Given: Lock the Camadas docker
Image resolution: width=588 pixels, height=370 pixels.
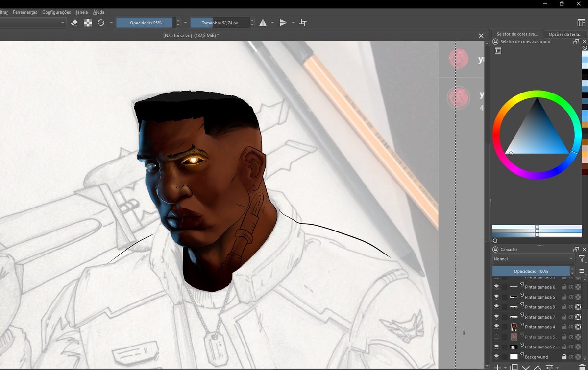Looking at the screenshot, I should point(495,249).
